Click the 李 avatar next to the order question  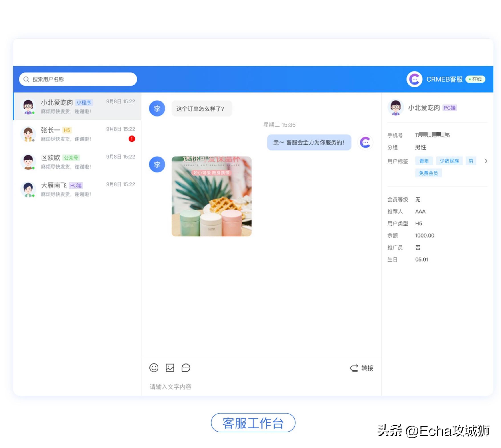(157, 108)
